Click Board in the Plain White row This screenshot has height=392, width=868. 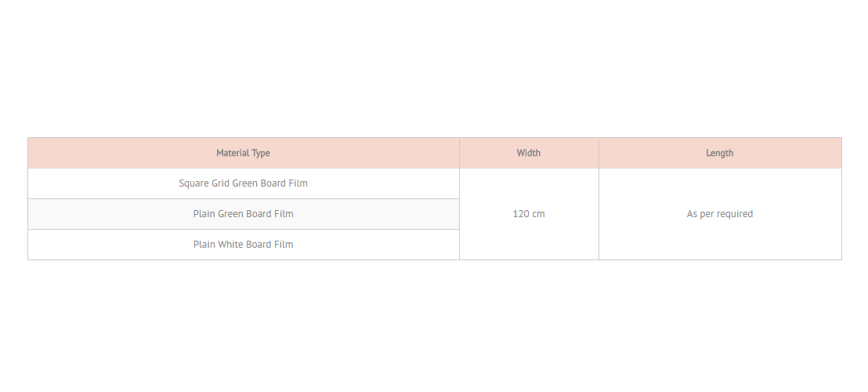[x=258, y=244]
